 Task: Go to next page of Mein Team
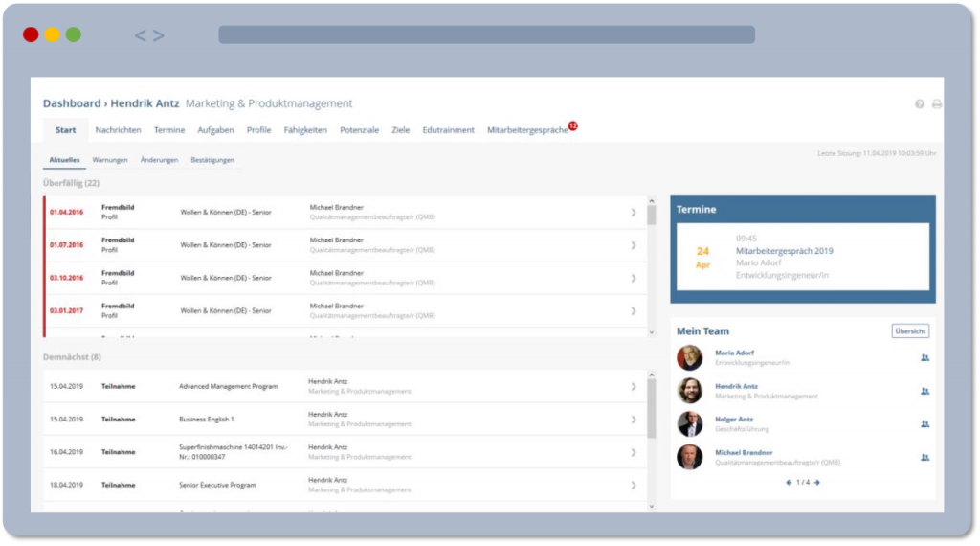coord(816,482)
